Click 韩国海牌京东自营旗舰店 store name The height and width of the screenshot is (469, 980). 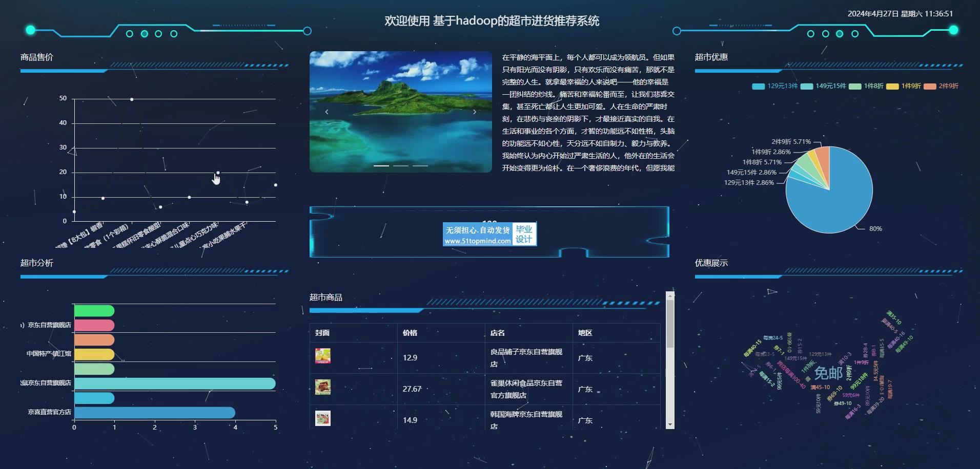(526, 420)
